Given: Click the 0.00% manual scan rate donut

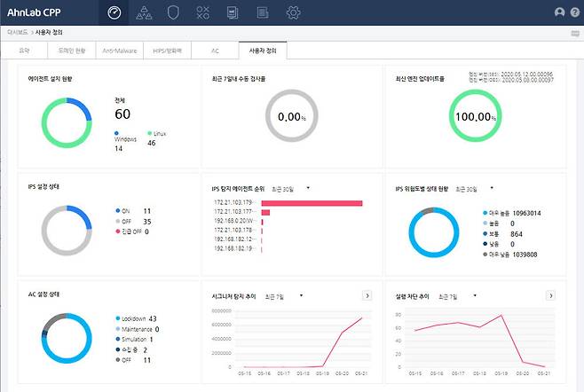Looking at the screenshot, I should coord(292,116).
